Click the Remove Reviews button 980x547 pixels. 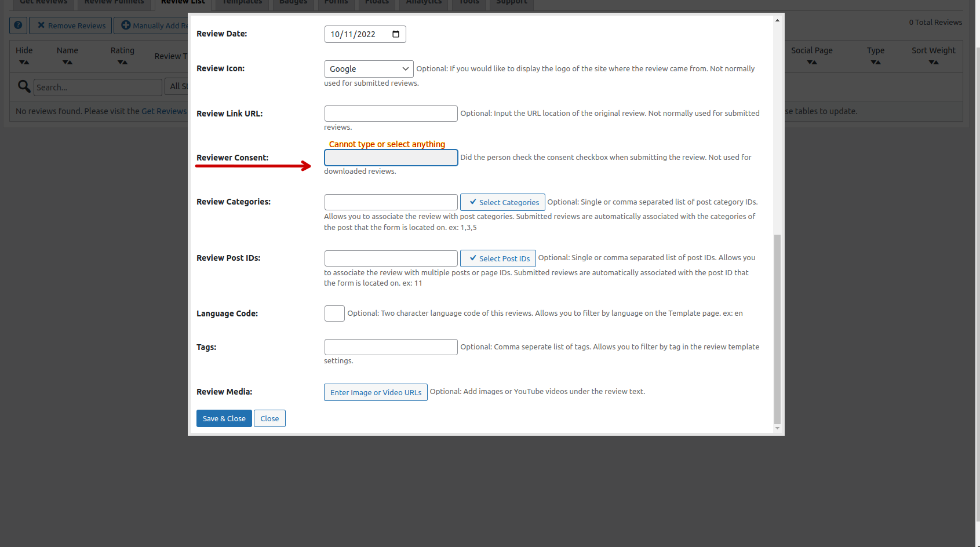pyautogui.click(x=71, y=25)
